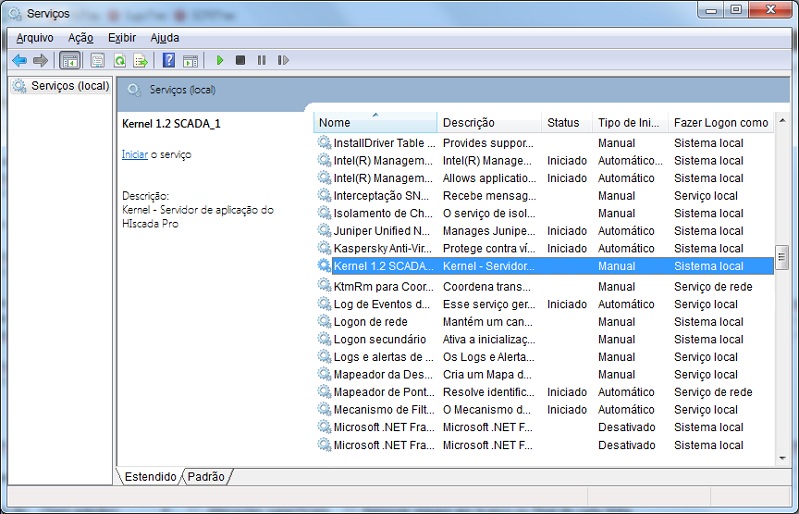Screen dimensions: 799x514
Task: Click the gear icon of Interceptação SN service
Action: click(x=324, y=195)
